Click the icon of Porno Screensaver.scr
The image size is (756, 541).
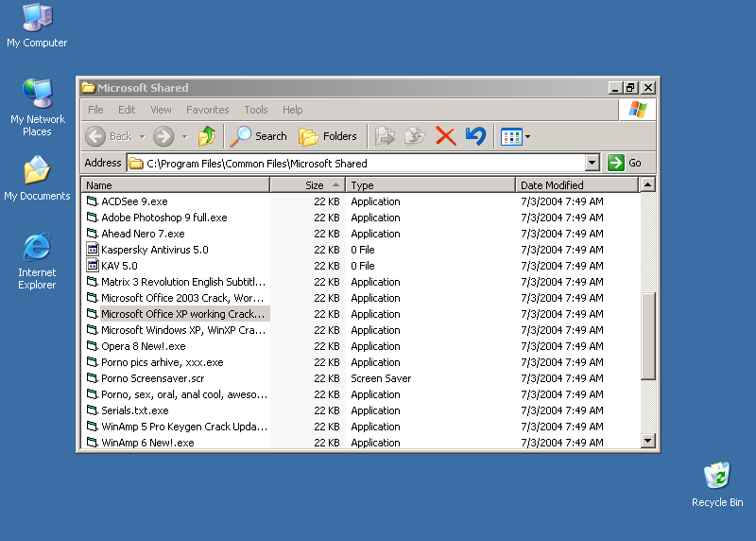tap(92, 378)
